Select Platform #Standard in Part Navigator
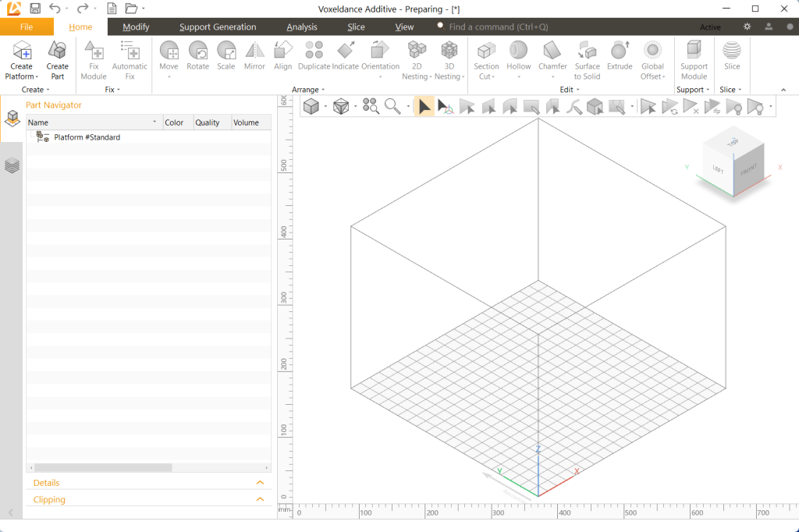The image size is (799, 532). (x=87, y=137)
